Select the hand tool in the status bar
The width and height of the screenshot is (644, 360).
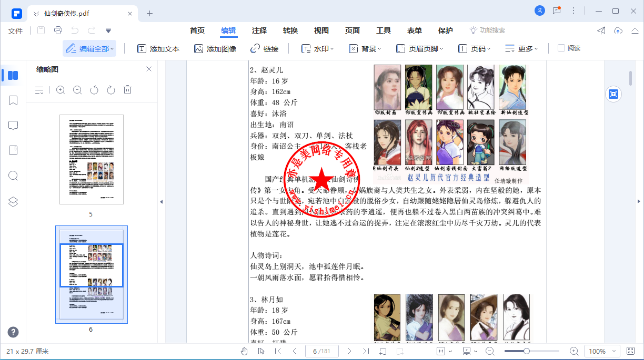245,351
